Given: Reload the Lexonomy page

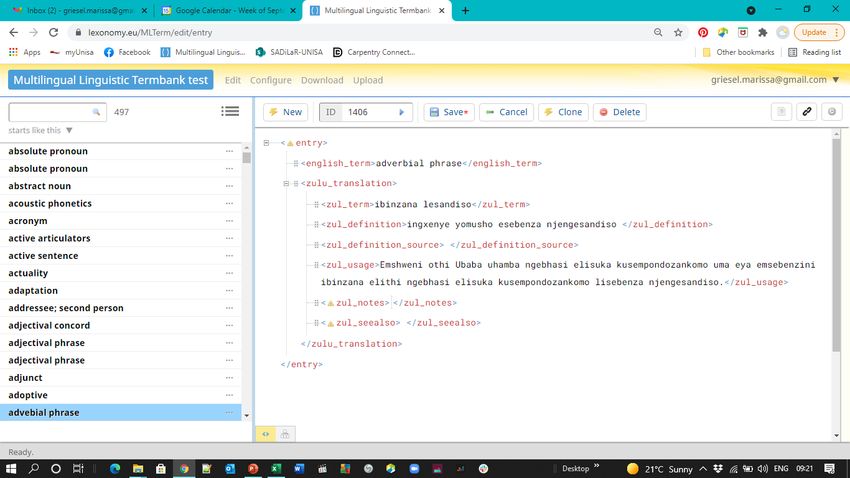Looking at the screenshot, I should point(53,33).
